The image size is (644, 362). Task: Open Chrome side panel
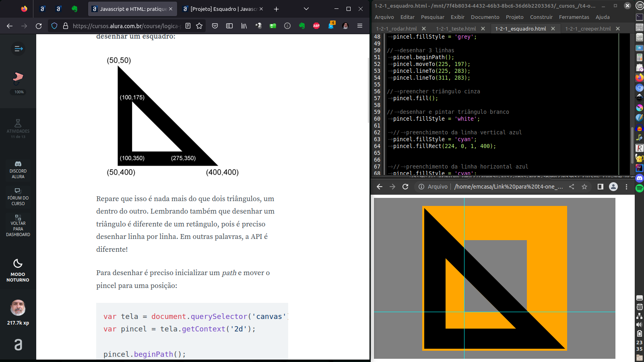(x=601, y=187)
